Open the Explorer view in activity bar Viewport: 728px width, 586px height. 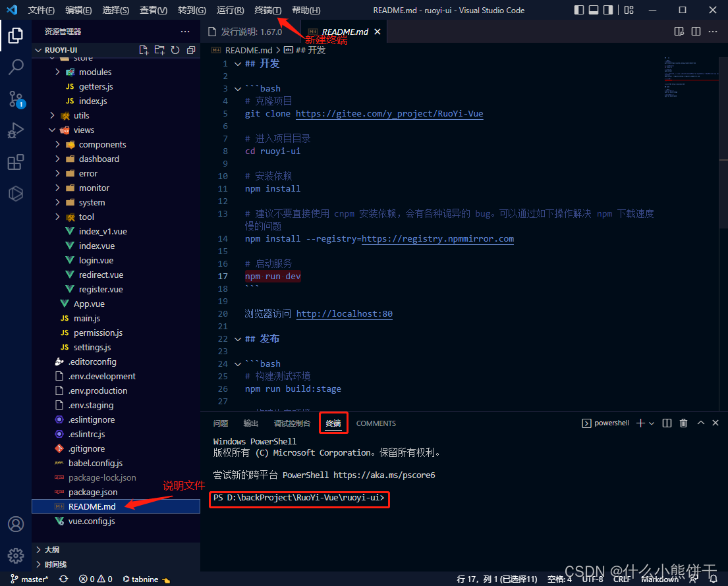click(x=15, y=36)
